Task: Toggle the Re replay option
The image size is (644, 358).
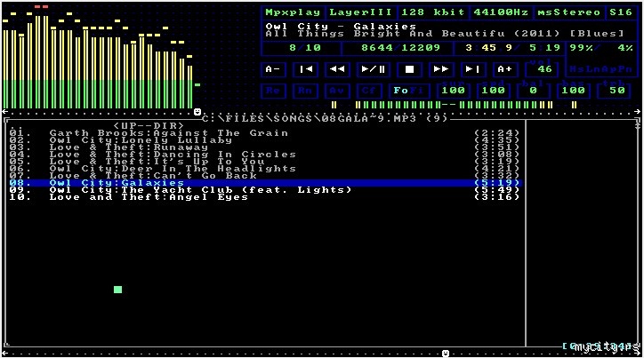Action: pos(273,91)
